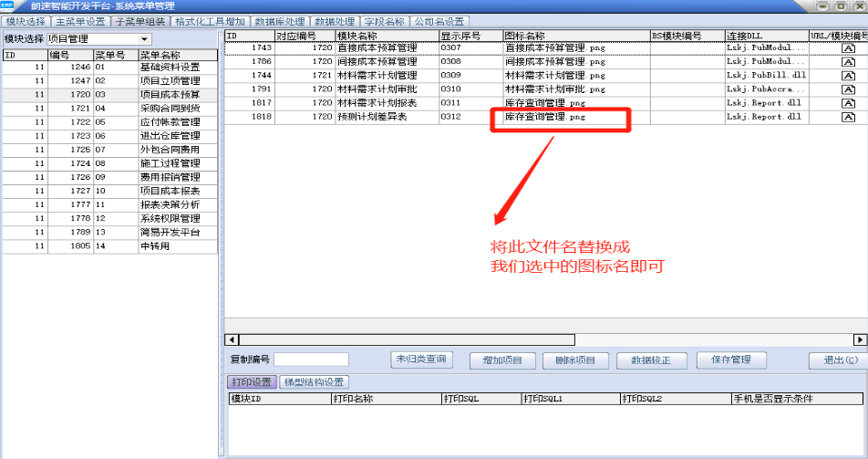Click the A icon in row 1818
Image resolution: width=868 pixels, height=459 pixels.
tap(847, 117)
